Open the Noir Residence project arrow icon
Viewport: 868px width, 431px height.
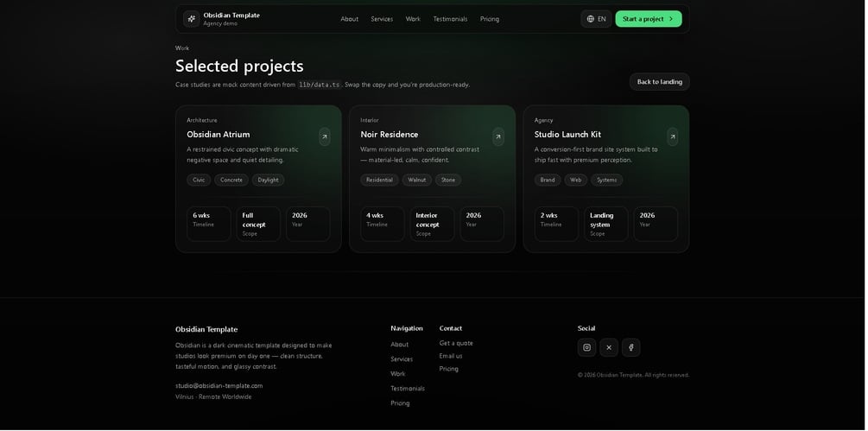coord(498,136)
